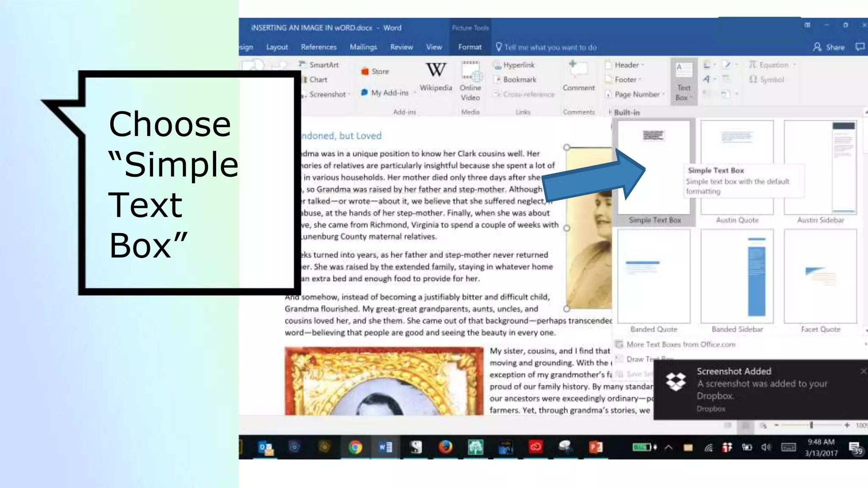Switch to Word in the taskbar
The image size is (868, 488).
tap(385, 447)
